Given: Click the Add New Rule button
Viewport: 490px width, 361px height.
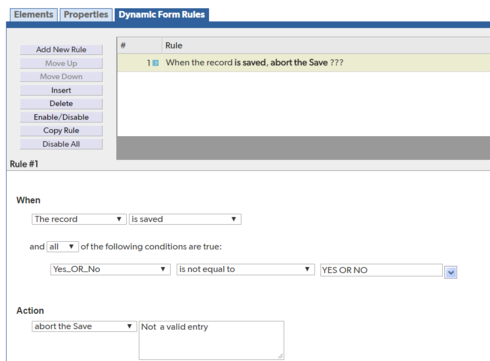Looking at the screenshot, I should coord(61,50).
